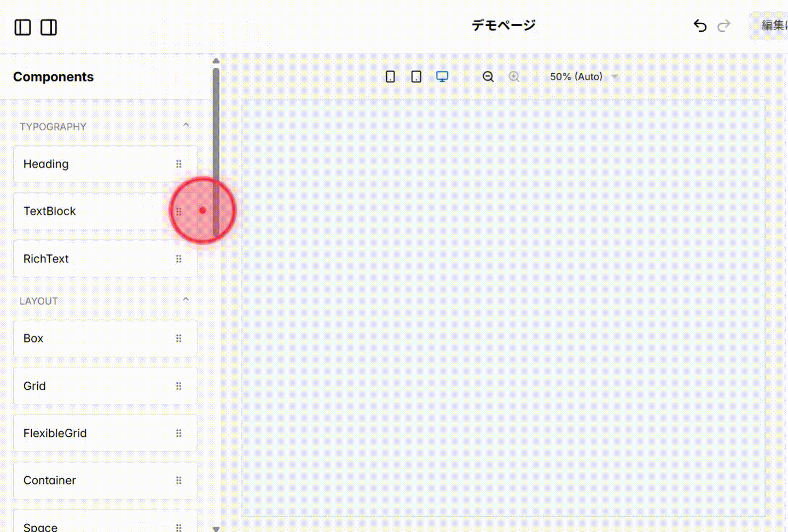The width and height of the screenshot is (788, 532).
Task: Switch to tablet preview mode
Action: (x=416, y=77)
